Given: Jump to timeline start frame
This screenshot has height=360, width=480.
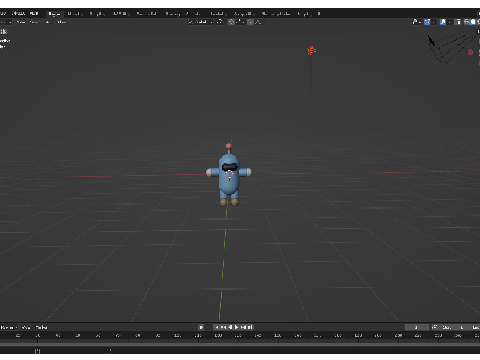Looking at the screenshot, I should (x=217, y=327).
